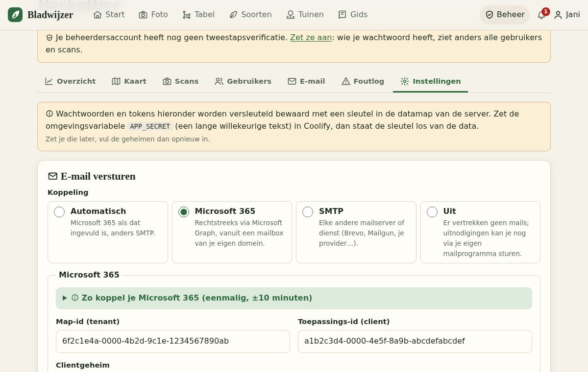Open the Tabel menu item
Screen dimensions: 588x372
tap(198, 15)
